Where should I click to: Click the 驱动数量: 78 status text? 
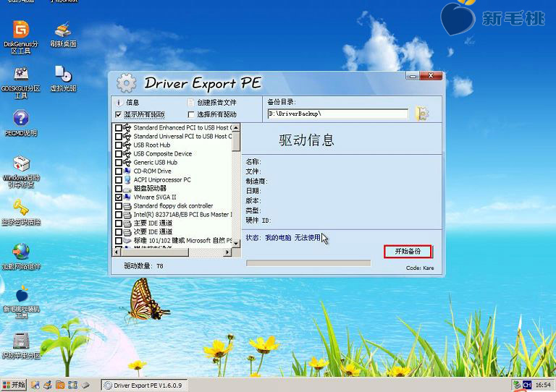(143, 266)
